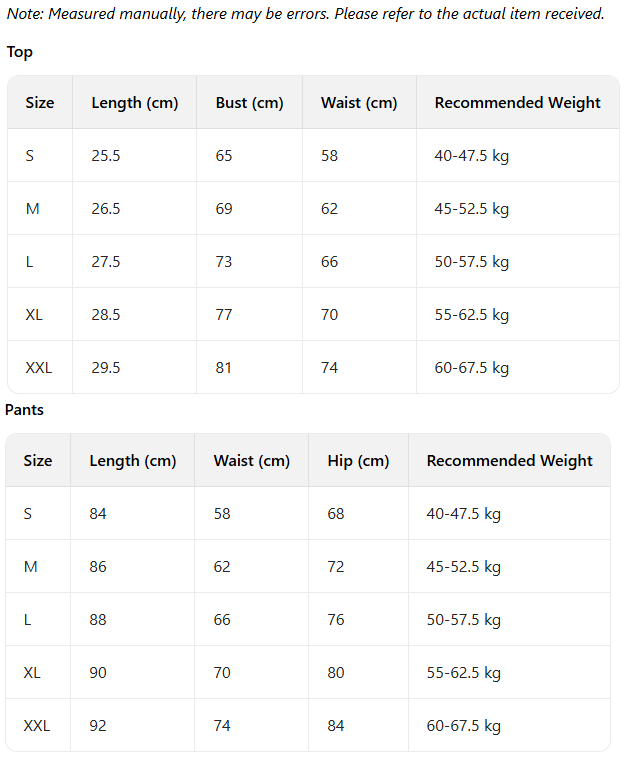The width and height of the screenshot is (632, 773).
Task: Click hip value 84 for XXL pants
Action: [x=336, y=726]
